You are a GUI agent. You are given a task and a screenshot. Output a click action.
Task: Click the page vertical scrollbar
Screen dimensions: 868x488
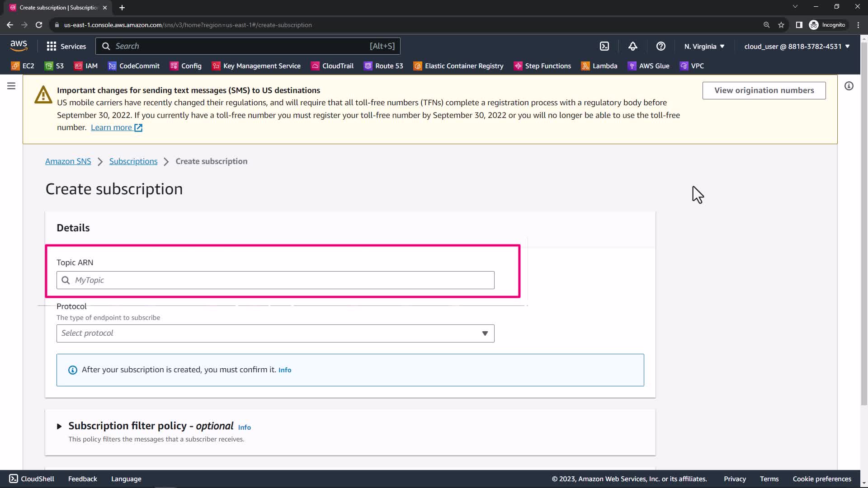[863, 226]
